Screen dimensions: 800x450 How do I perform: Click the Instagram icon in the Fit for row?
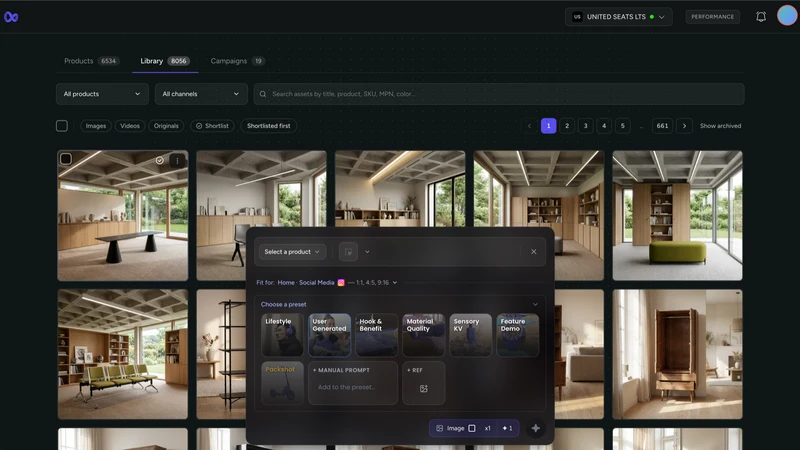tap(341, 283)
